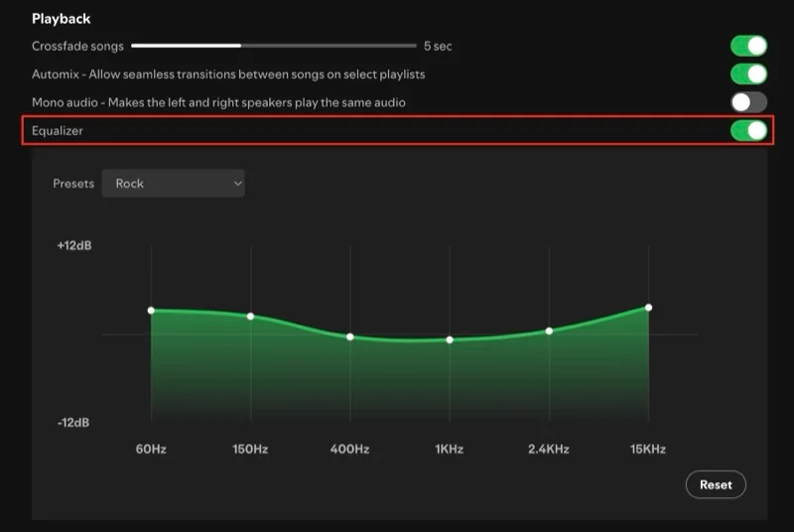This screenshot has height=532, width=794.
Task: Enable the Mono audio switch
Action: pyautogui.click(x=748, y=103)
